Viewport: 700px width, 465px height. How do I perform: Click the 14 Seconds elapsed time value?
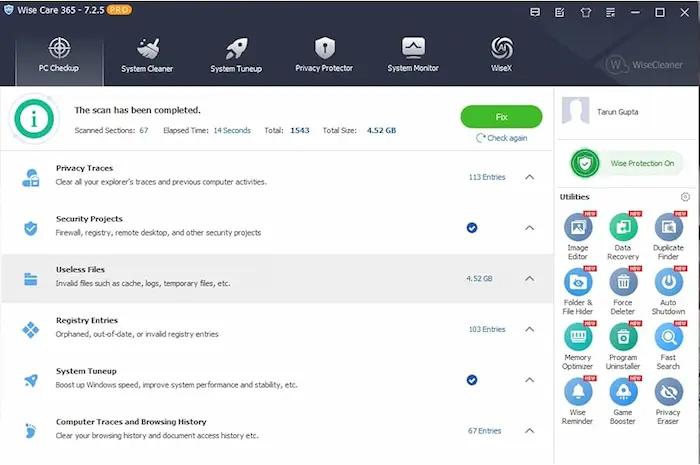pyautogui.click(x=232, y=130)
